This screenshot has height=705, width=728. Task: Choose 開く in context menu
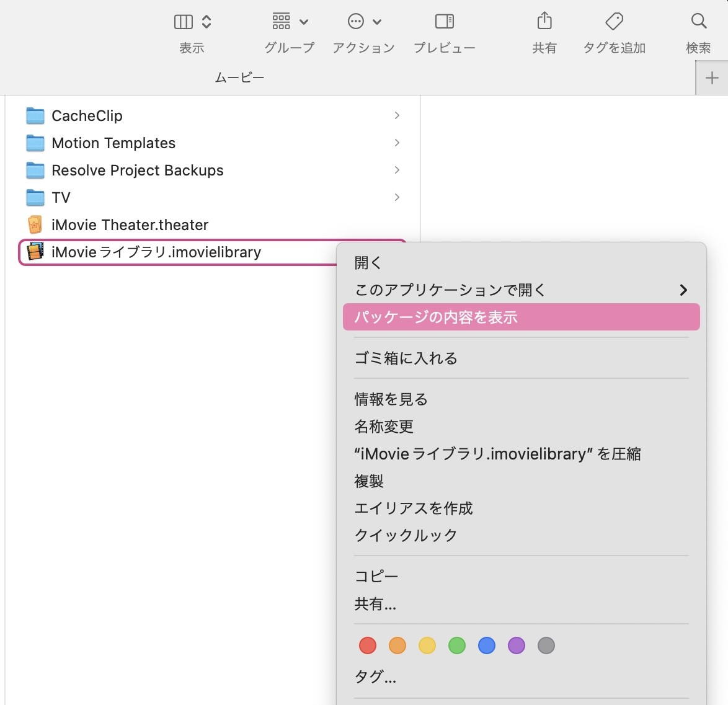(521, 263)
